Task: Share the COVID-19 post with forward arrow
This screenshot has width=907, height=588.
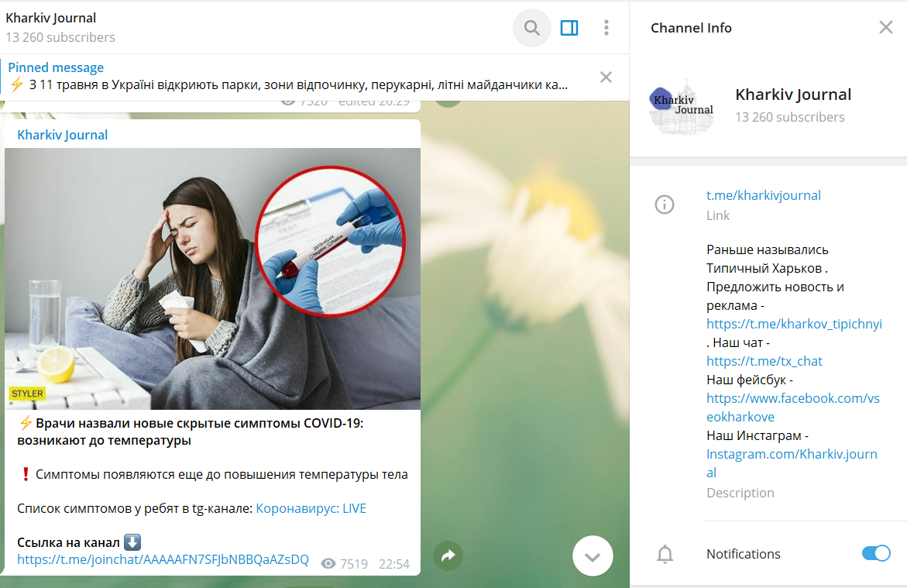Action: coord(448,555)
